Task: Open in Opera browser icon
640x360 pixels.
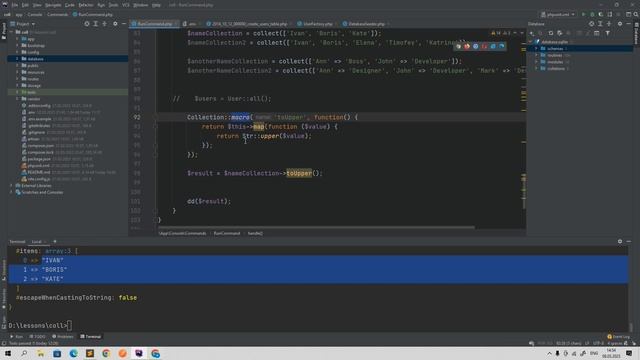Action: click(x=484, y=47)
